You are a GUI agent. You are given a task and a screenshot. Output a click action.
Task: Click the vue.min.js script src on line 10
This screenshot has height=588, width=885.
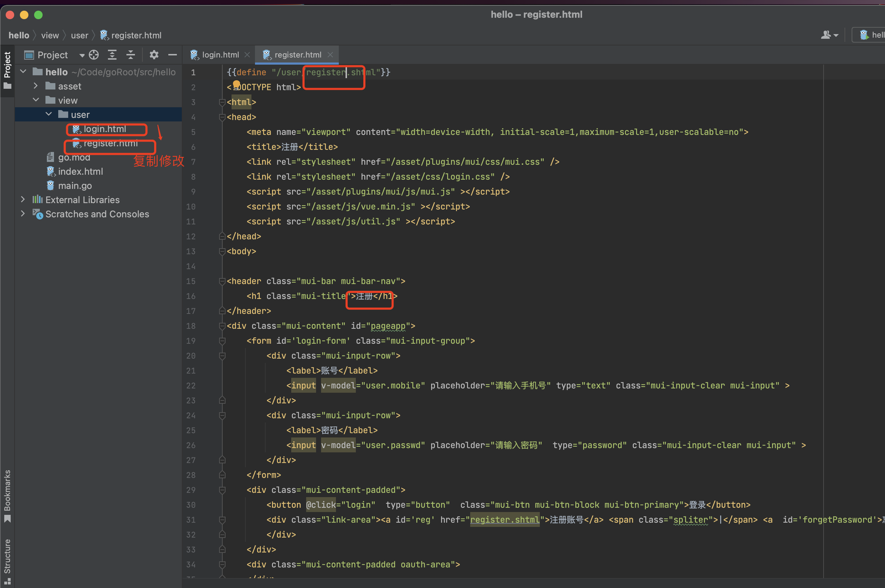pyautogui.click(x=363, y=207)
